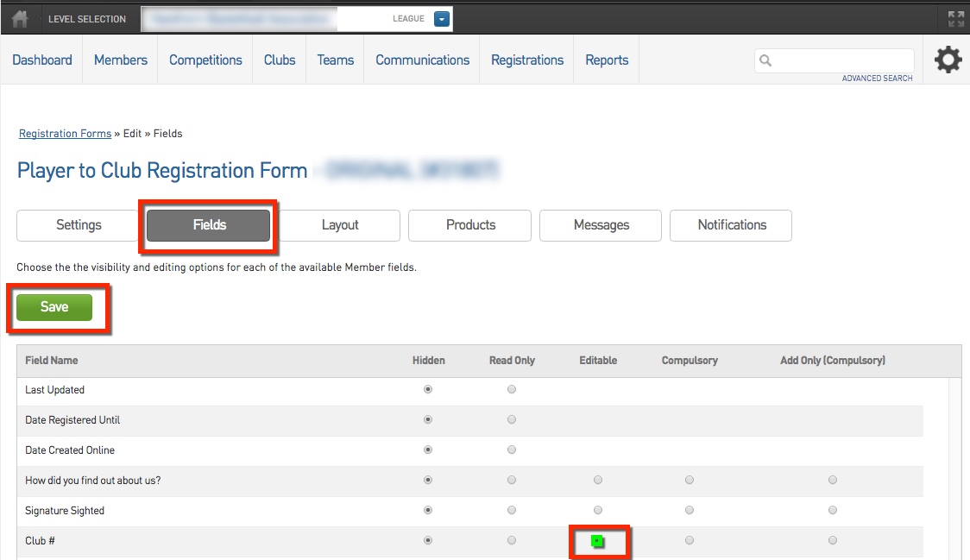Click the Hidden column header
970x560 pixels.
click(x=429, y=361)
